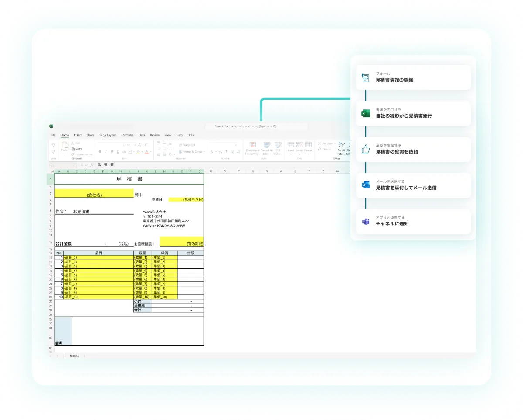
Task: Click the fx insert function icon
Action: (x=92, y=165)
